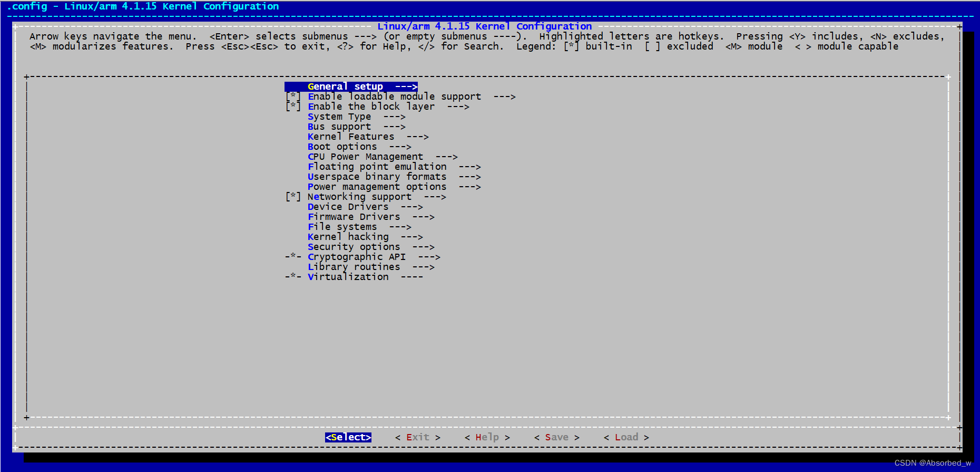
Task: Click the 'Legend:' text in instructions
Action: [x=536, y=46]
